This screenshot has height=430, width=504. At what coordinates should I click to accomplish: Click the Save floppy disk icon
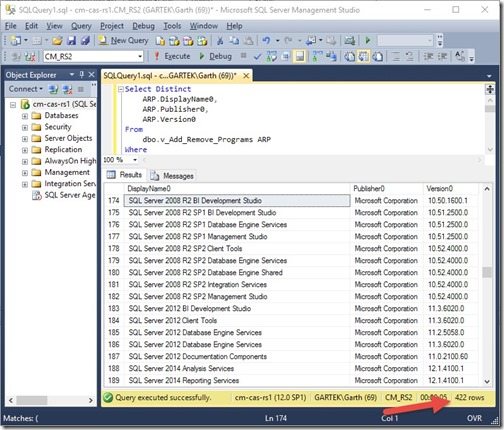point(71,41)
